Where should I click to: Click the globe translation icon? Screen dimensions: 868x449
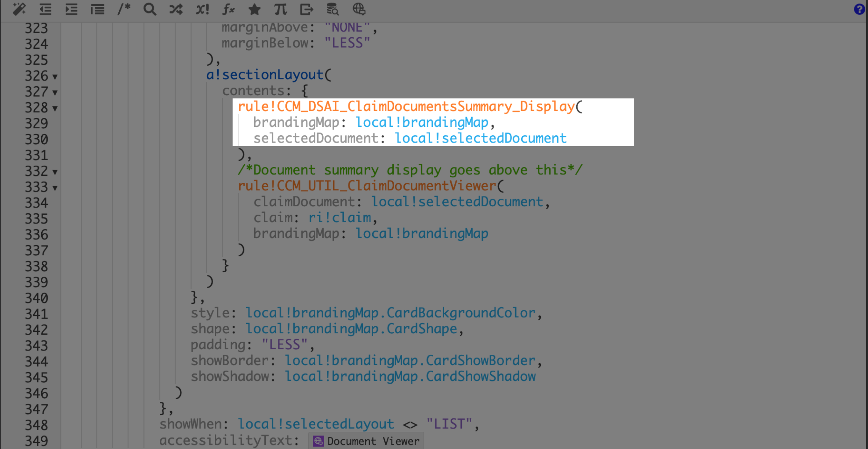(x=359, y=9)
